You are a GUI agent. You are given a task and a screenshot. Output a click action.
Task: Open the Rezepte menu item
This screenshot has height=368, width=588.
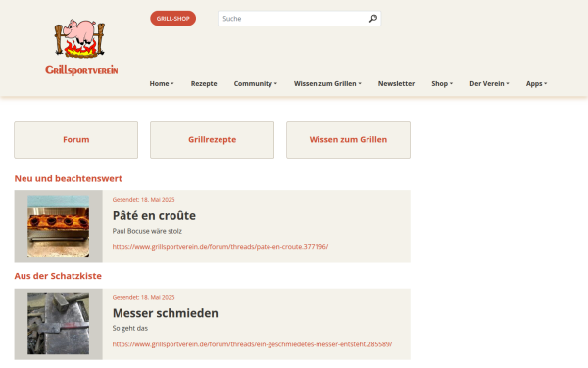pyautogui.click(x=204, y=84)
